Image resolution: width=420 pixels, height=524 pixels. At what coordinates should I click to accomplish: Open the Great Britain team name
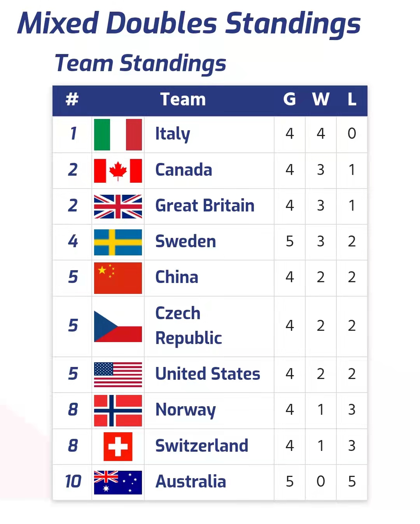205,206
